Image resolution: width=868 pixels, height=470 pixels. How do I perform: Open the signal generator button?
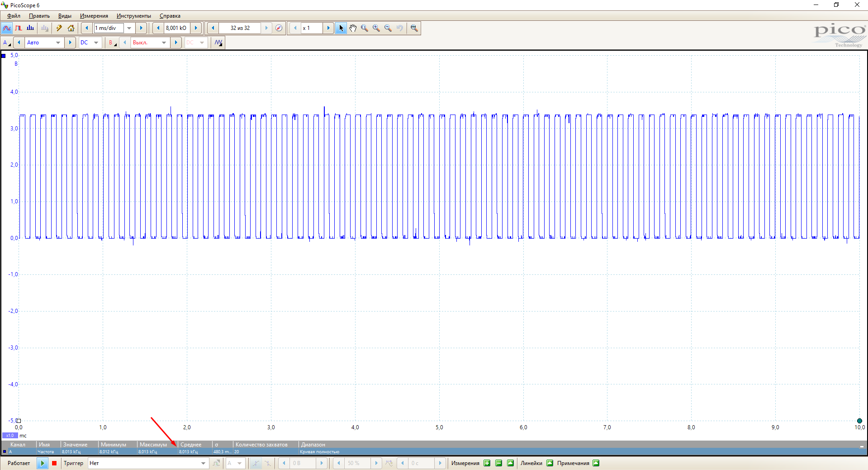pos(218,43)
